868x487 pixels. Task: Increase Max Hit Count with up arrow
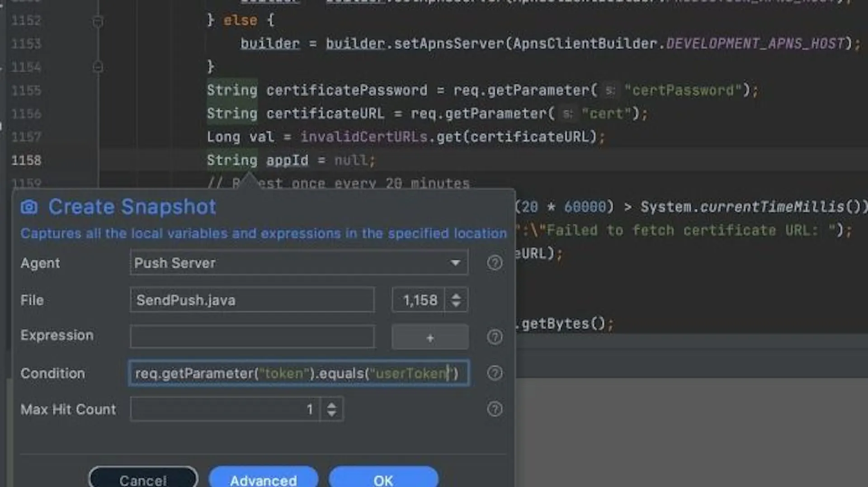coord(331,405)
